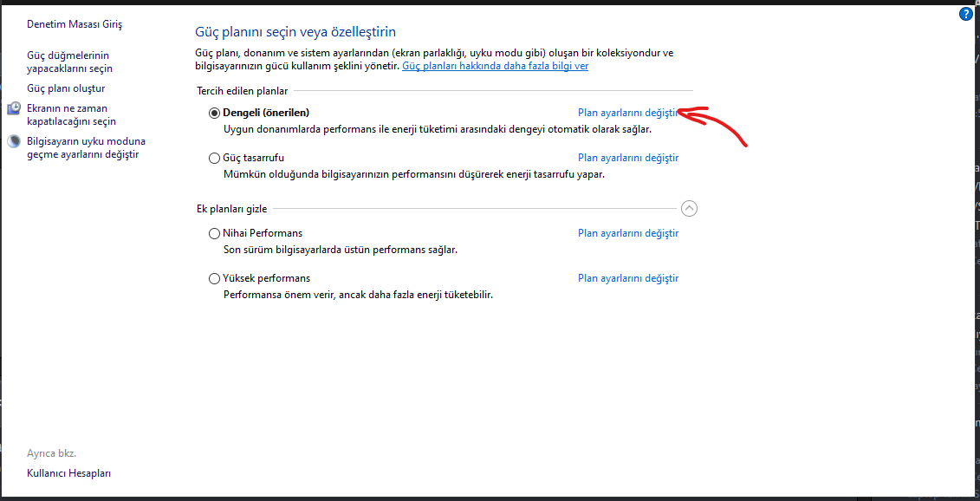Screen dimensions: 980x501
Task: Open Ekranın ne zaman kapatılacağını seçin
Action: tap(71, 114)
